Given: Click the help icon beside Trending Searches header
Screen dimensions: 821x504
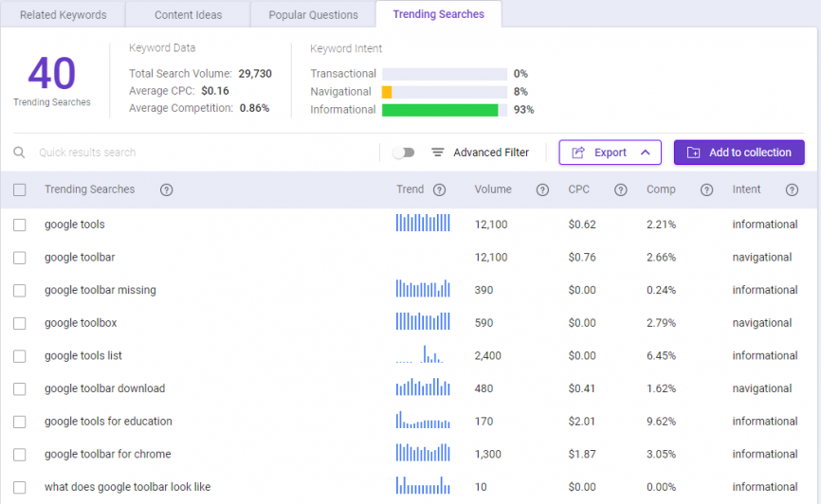Looking at the screenshot, I should [167, 190].
